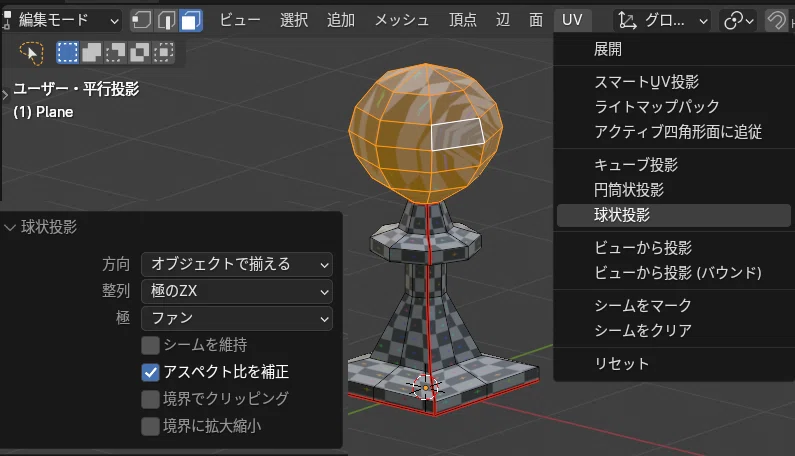Screen dimensions: 795x456
Task: Uncheck アスペクト比を補正 checkbox
Action: [150, 372]
